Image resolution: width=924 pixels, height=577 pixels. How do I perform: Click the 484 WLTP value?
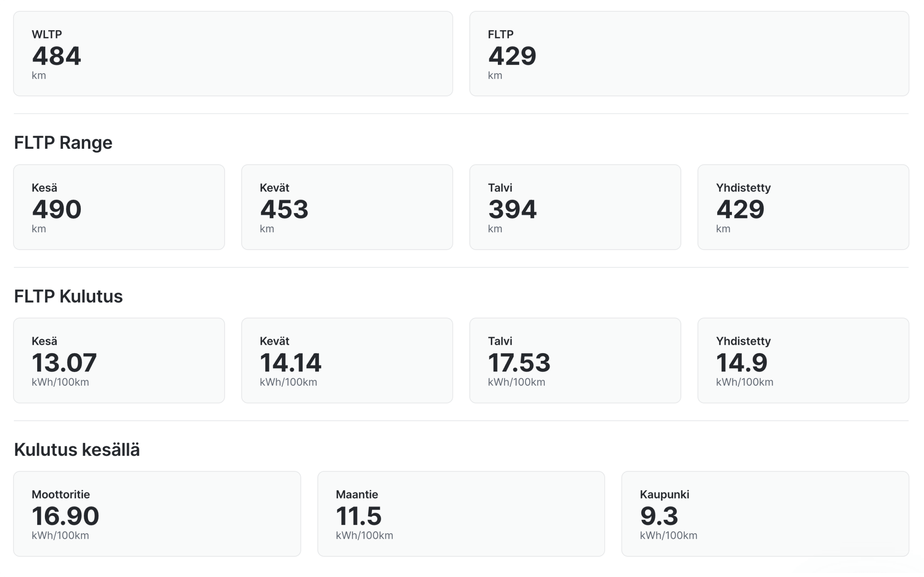57,56
